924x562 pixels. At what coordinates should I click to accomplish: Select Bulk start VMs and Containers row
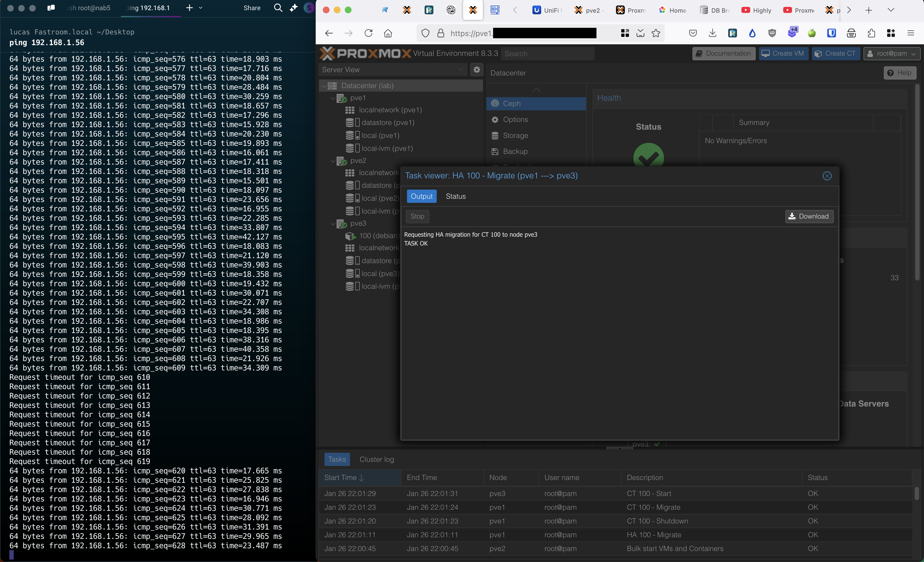point(616,549)
